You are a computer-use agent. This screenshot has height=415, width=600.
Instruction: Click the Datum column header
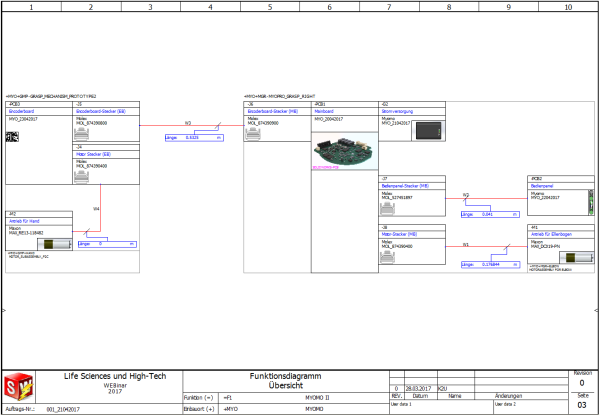click(420, 396)
